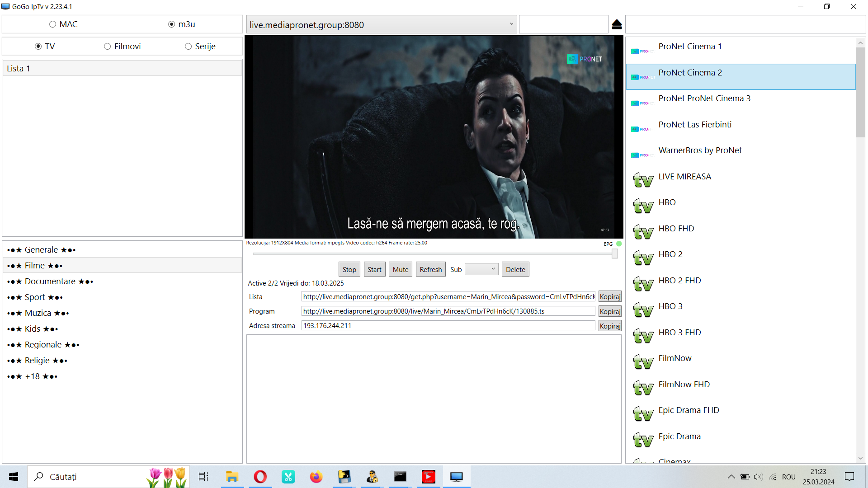Click the Program URL input field
Viewport: 868px width, 488px height.
(448, 311)
